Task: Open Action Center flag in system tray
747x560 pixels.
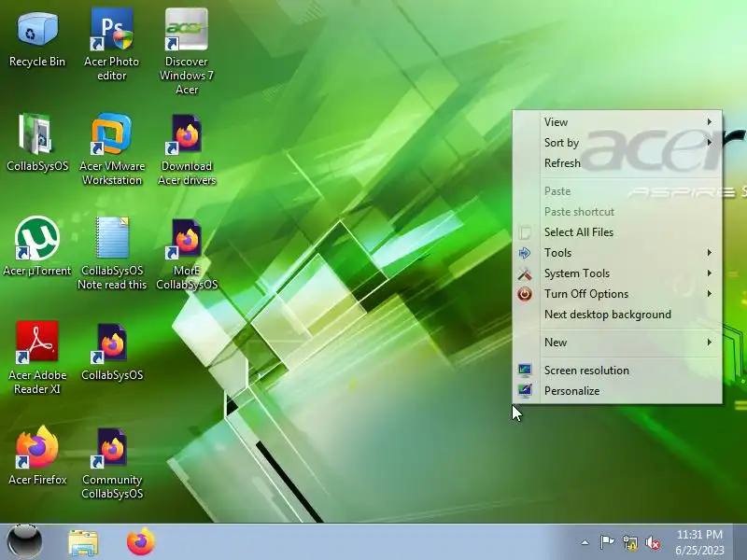Action: (607, 542)
